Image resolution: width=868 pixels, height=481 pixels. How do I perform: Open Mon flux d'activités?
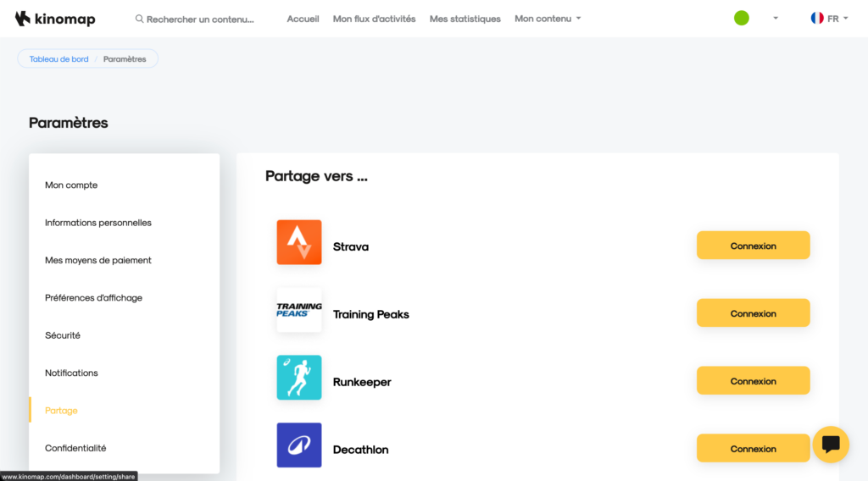pyautogui.click(x=374, y=19)
